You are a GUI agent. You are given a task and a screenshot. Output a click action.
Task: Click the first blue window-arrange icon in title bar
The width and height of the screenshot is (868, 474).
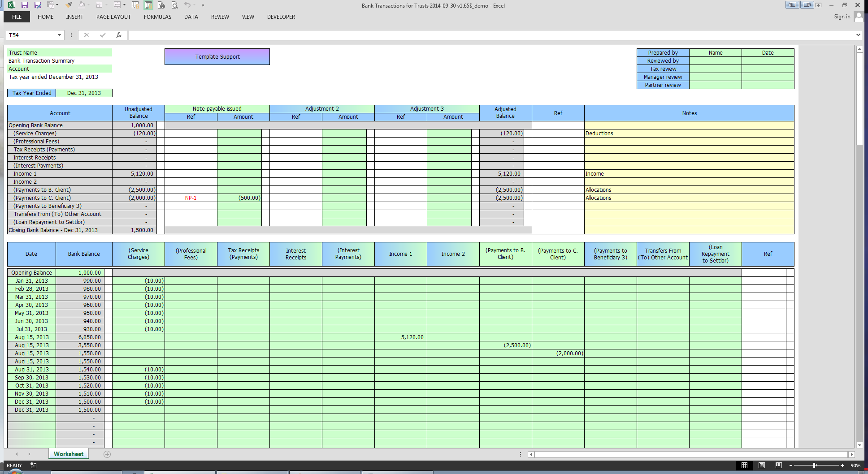pos(792,5)
